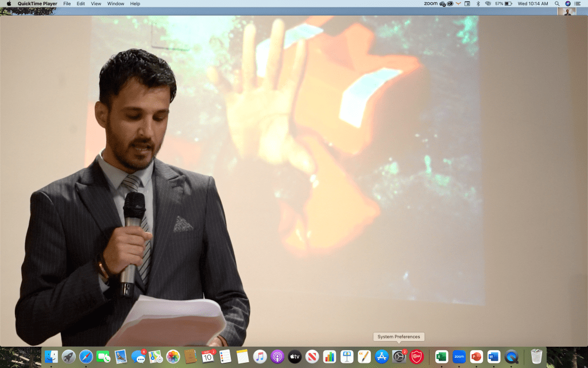This screenshot has height=368, width=588.
Task: Open Safari from the dock
Action: point(86,356)
